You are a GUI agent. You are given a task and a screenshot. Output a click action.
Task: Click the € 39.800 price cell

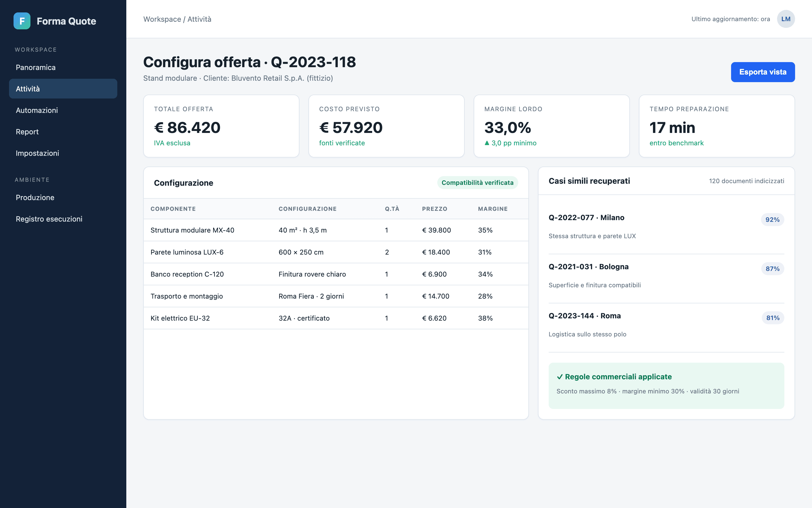tap(436, 230)
